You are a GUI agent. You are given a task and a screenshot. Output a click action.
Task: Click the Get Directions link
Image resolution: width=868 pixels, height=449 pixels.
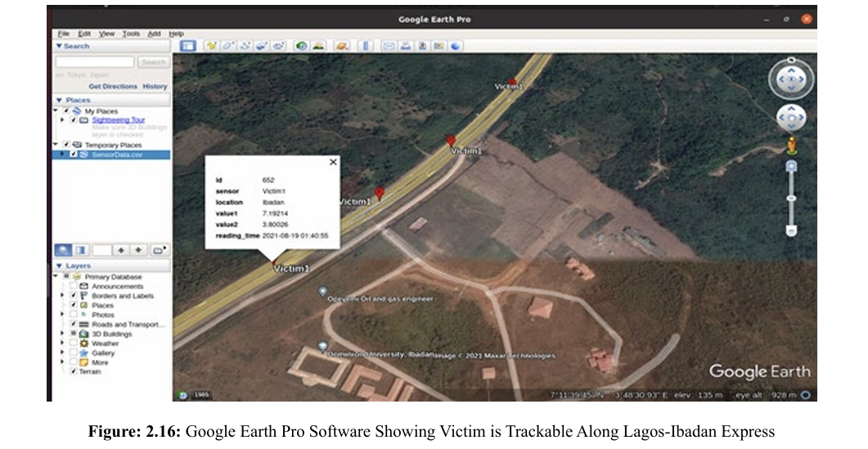click(x=113, y=86)
